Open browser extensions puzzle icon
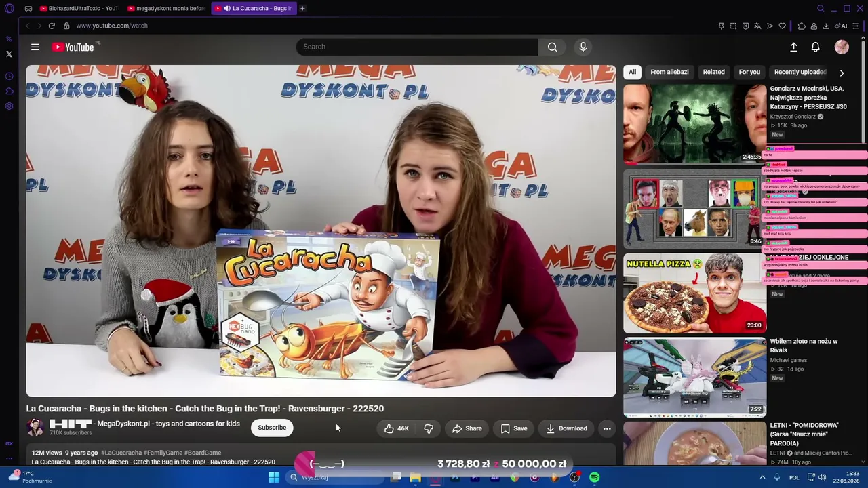 point(802,26)
